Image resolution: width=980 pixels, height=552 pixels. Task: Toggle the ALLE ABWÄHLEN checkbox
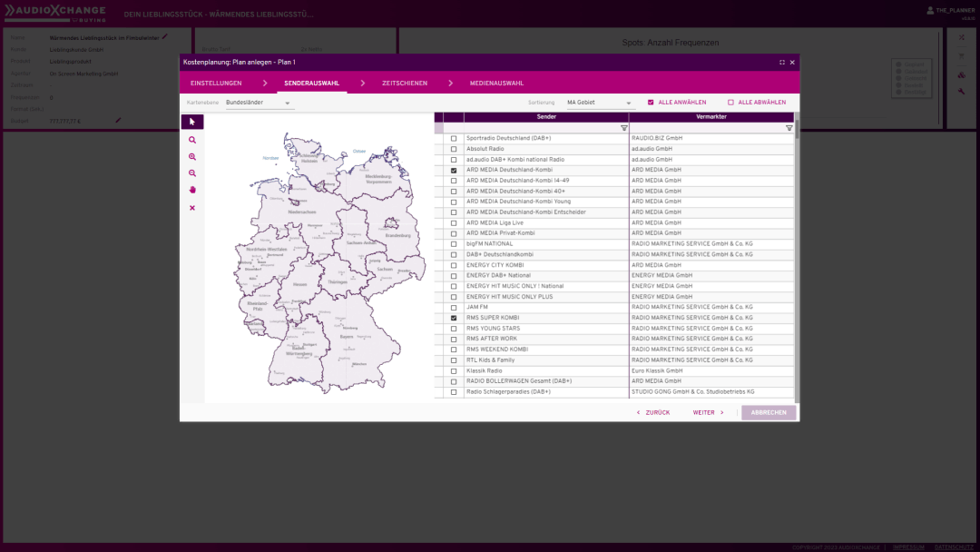pos(730,103)
